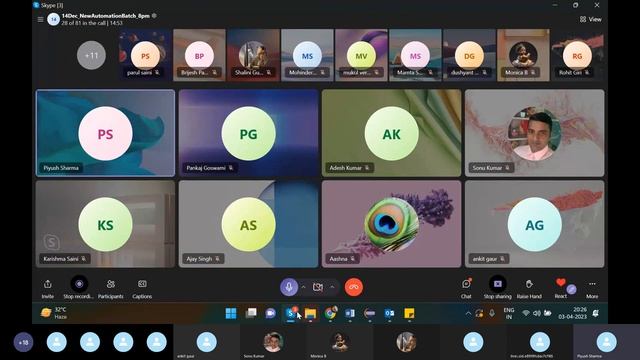
Task: Open the Wi-Fi network icon
Action: (x=526, y=313)
